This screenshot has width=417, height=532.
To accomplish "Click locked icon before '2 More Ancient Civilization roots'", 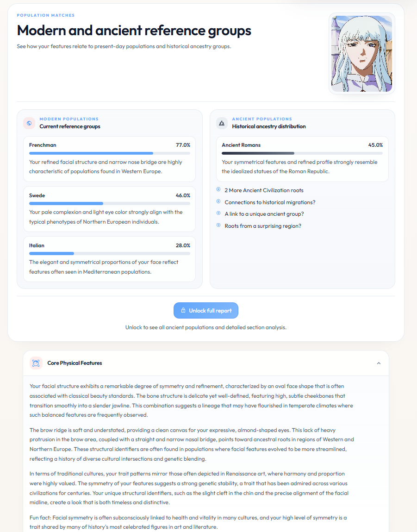I will [218, 190].
